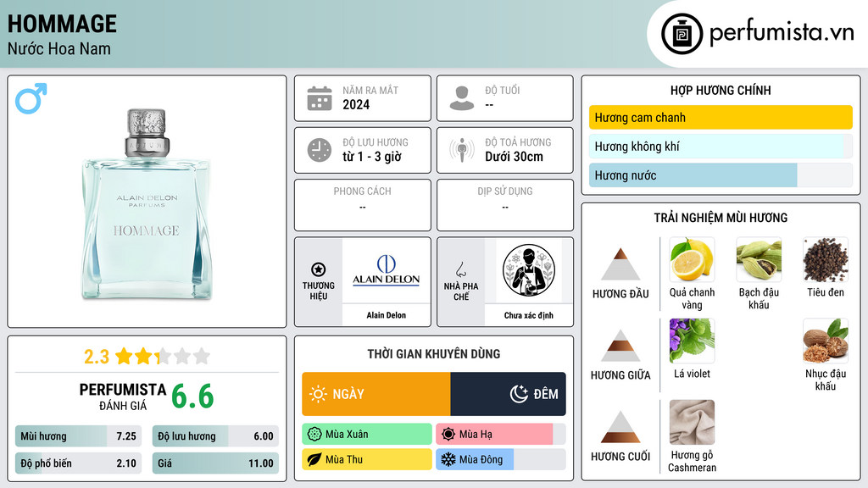Image resolution: width=868 pixels, height=488 pixels.
Task: Click the yellow Hương cam chanh accord bar
Action: tap(721, 117)
